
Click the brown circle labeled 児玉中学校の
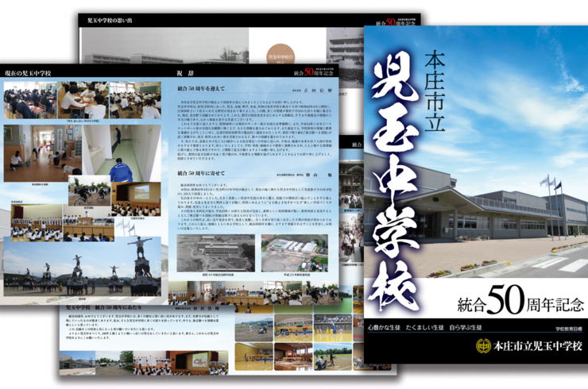point(280,56)
